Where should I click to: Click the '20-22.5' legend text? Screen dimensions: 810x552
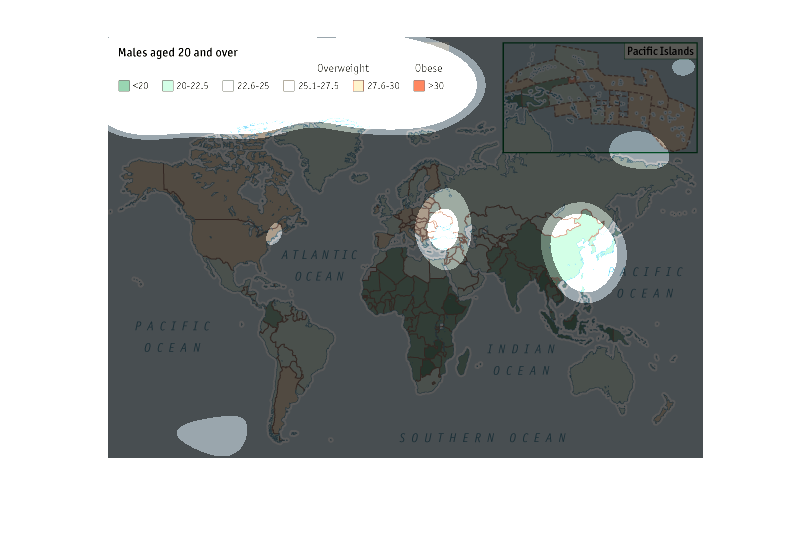pos(192,86)
